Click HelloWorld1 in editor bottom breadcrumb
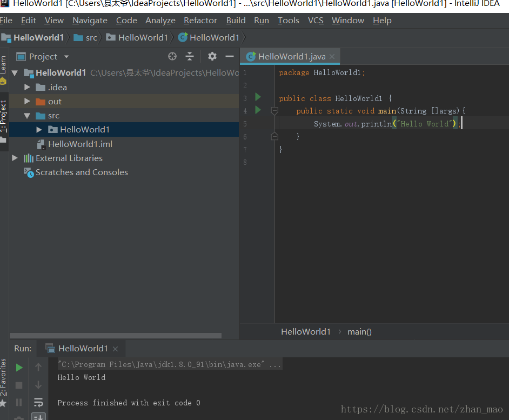The height and width of the screenshot is (420, 509). pos(306,332)
